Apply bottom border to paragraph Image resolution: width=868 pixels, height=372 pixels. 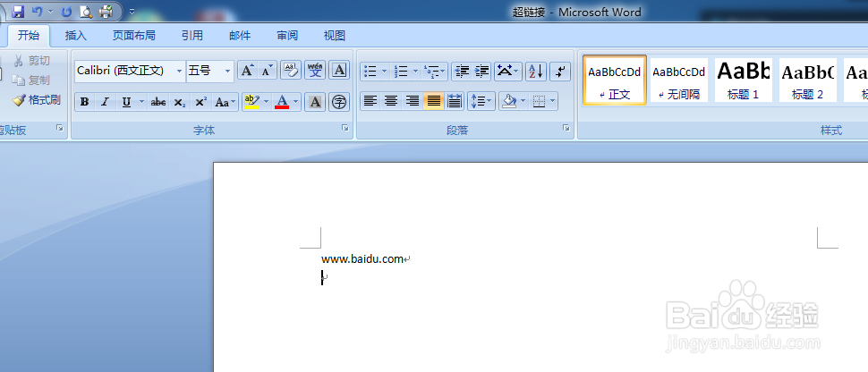tap(539, 101)
